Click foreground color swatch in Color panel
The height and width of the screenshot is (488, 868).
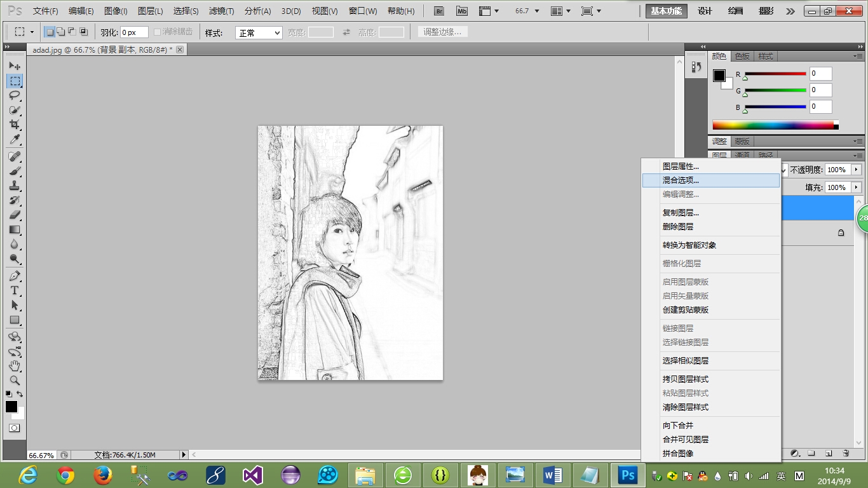[x=719, y=76]
